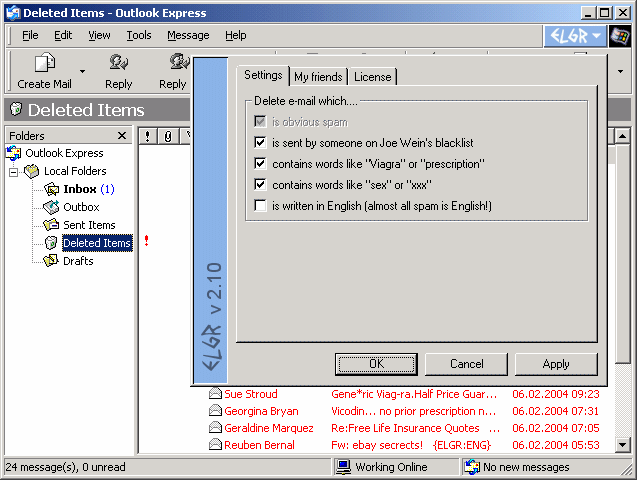Image resolution: width=637 pixels, height=480 pixels.
Task: Open the File menu
Action: pos(30,35)
